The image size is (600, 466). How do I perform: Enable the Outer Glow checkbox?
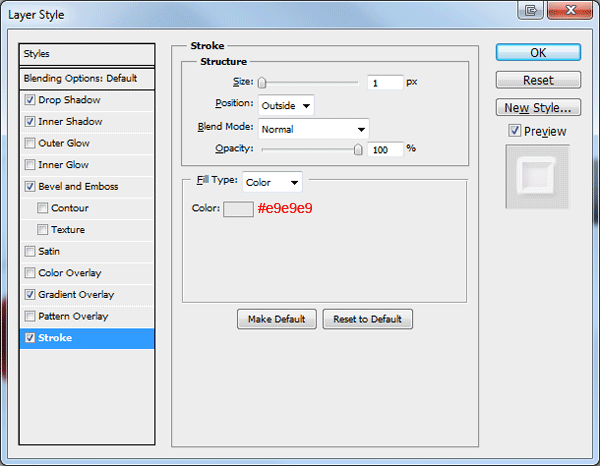[x=30, y=143]
